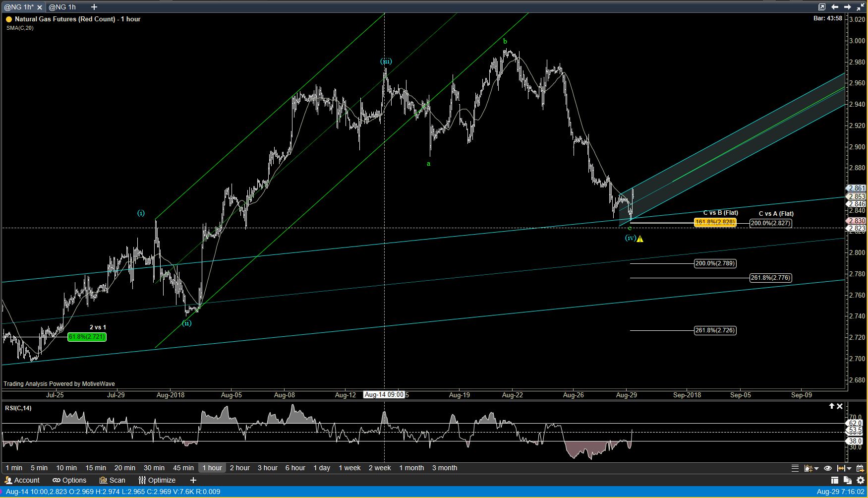Open the bar size list menu icon
868x498 pixels.
pyautogui.click(x=795, y=468)
